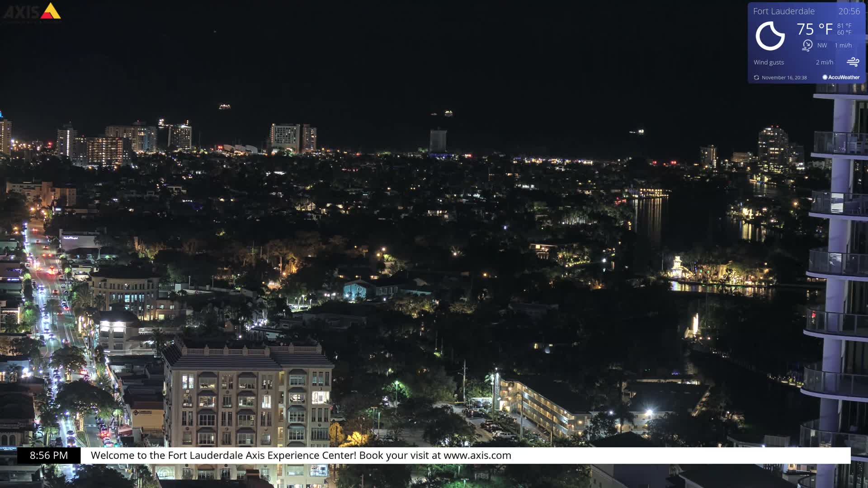
Task: Visit the www.axis.com link in the banner
Action: 477,455
